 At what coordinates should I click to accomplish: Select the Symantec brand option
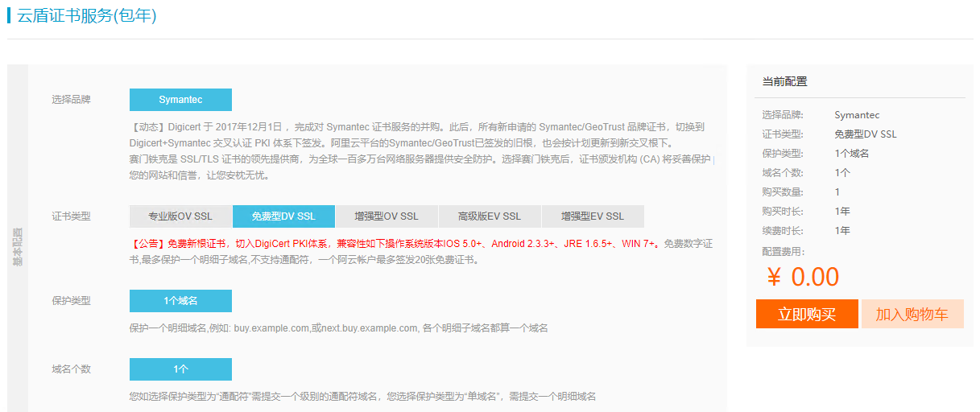pyautogui.click(x=180, y=100)
